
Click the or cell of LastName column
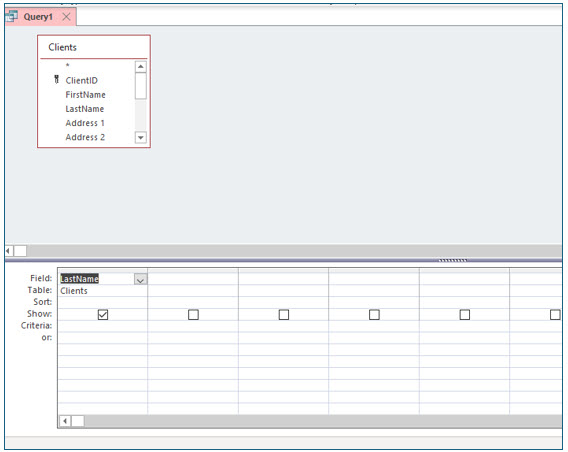point(103,338)
